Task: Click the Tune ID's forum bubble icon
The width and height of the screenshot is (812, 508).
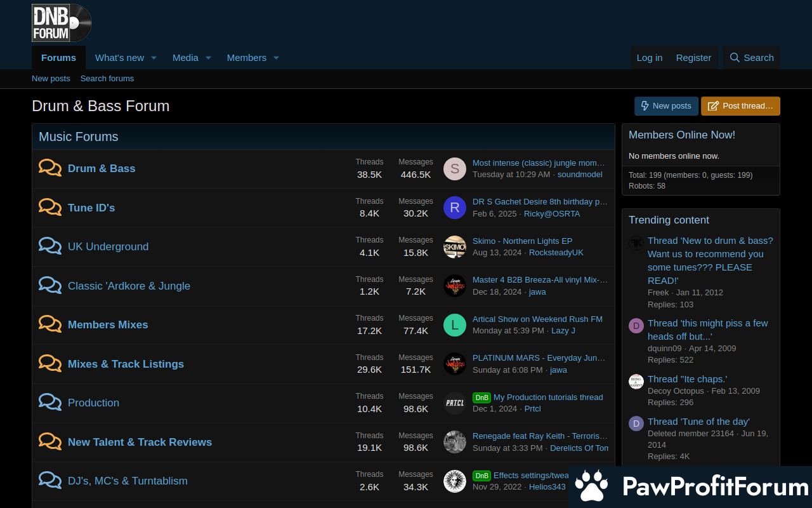Action: pyautogui.click(x=50, y=208)
